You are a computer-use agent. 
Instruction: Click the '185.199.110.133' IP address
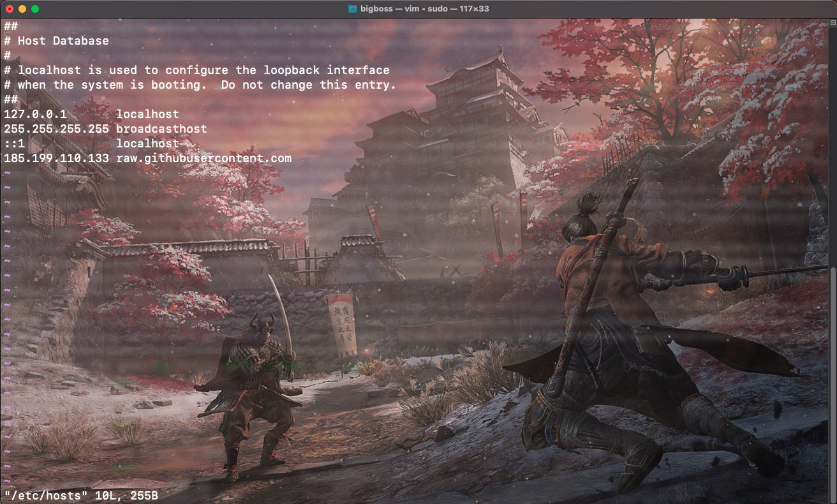click(56, 158)
